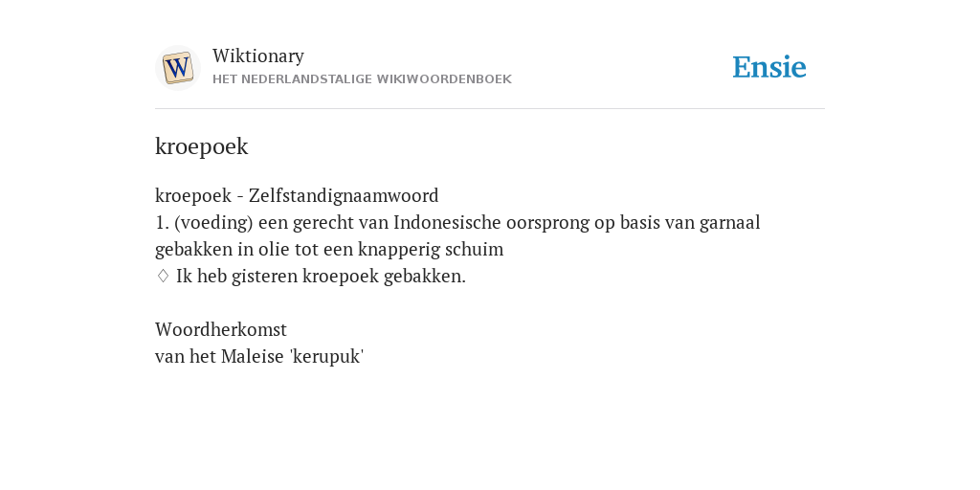
Task: Click 'knapperig schuim' in the definition
Action: [431, 250]
